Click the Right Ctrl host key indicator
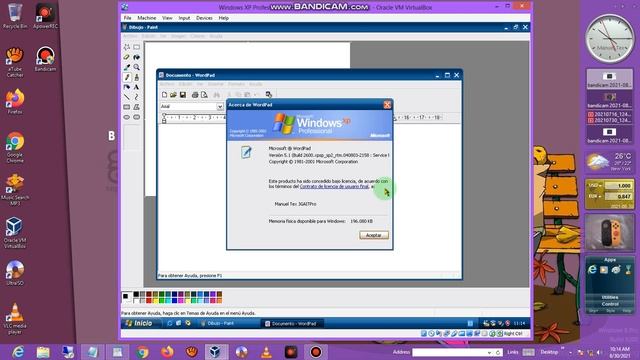This screenshot has width=640, height=360. [513, 334]
